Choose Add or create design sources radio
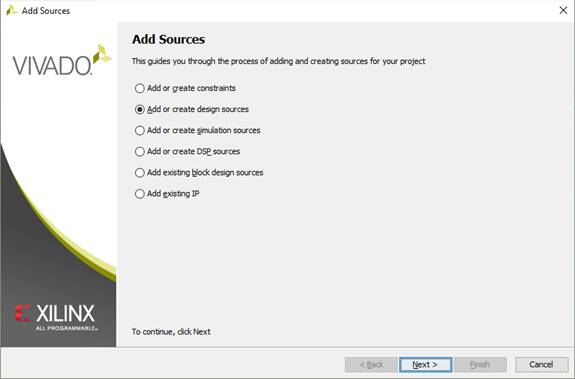Image resolution: width=575 pixels, height=379 pixels. tap(192, 109)
